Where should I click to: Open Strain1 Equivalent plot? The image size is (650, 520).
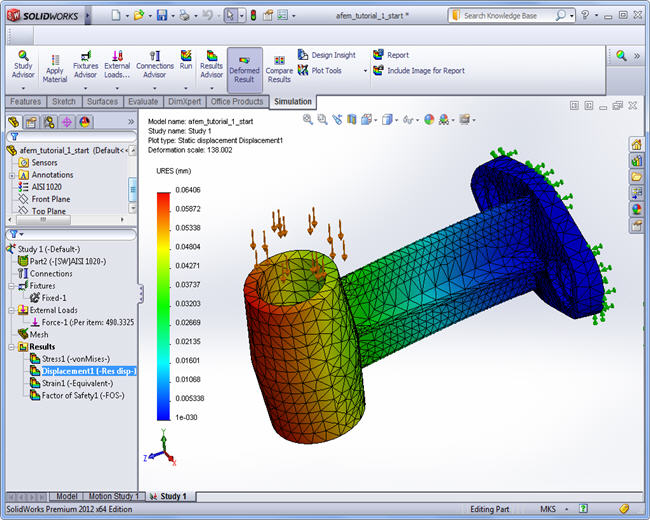coord(71,383)
